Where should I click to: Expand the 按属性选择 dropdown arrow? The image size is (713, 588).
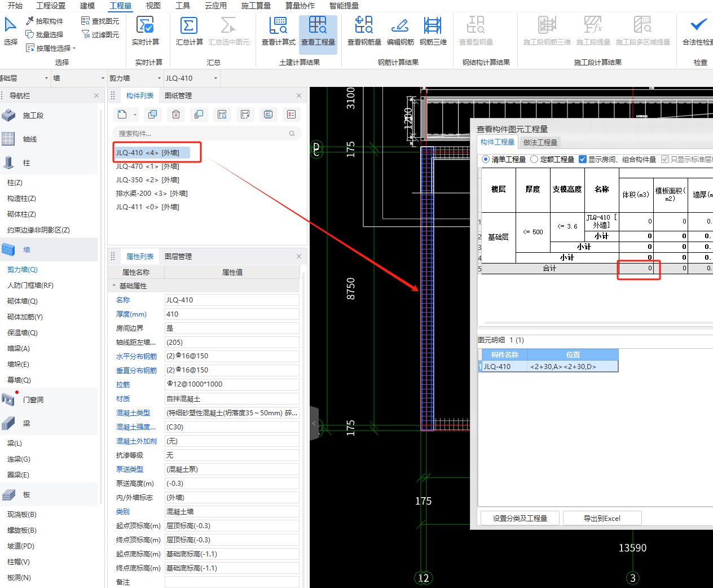(x=74, y=49)
